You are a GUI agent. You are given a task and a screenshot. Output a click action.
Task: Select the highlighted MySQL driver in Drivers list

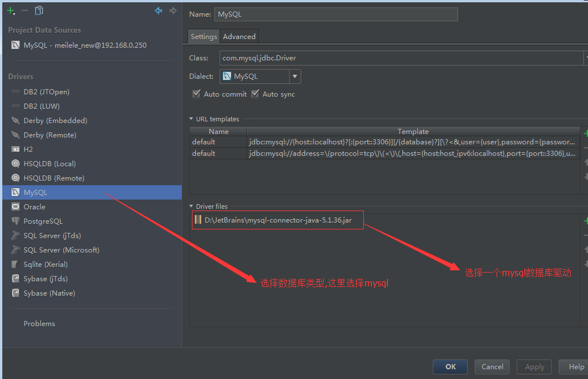(x=92, y=193)
